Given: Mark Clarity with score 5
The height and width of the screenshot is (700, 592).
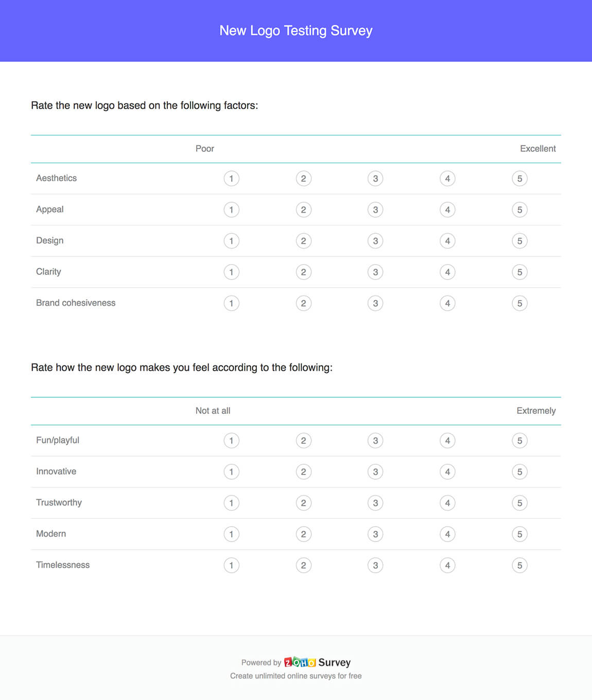Looking at the screenshot, I should point(519,272).
